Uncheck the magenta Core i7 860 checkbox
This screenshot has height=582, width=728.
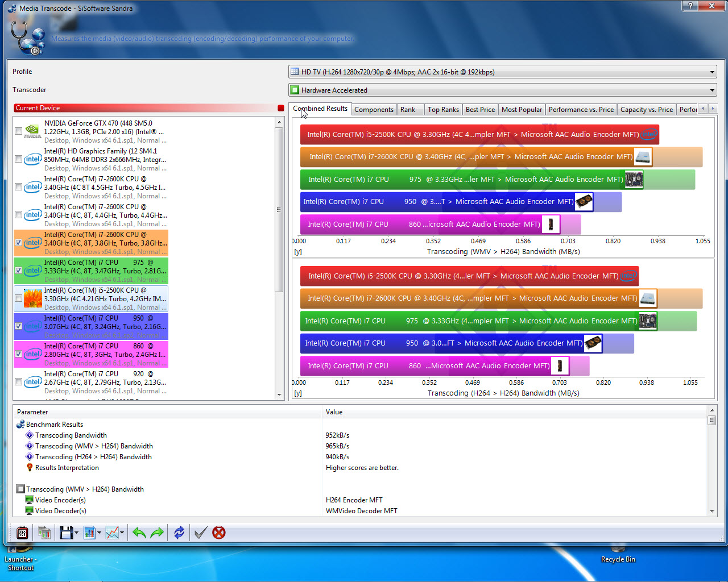[x=18, y=354]
